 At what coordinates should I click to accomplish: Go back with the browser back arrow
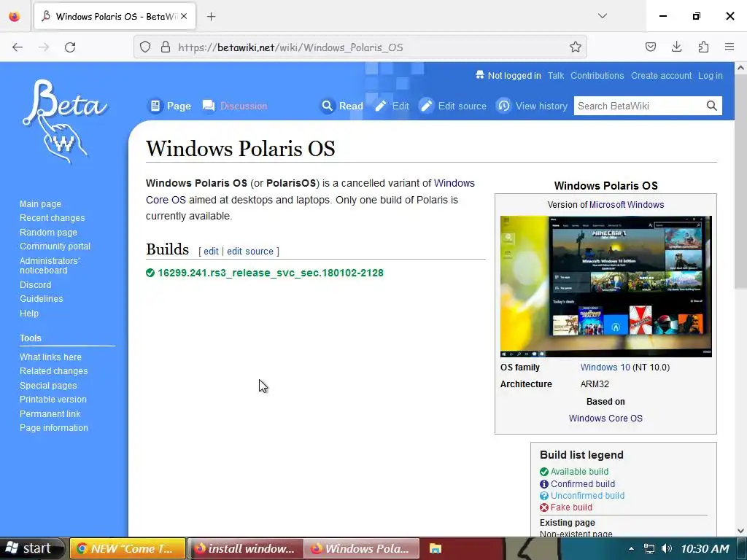[x=18, y=47]
